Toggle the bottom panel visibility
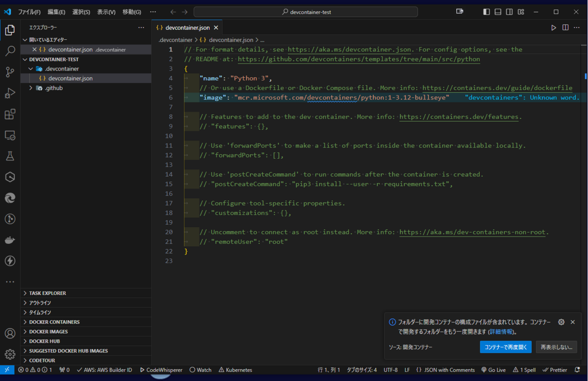The image size is (588, 381). click(x=497, y=11)
